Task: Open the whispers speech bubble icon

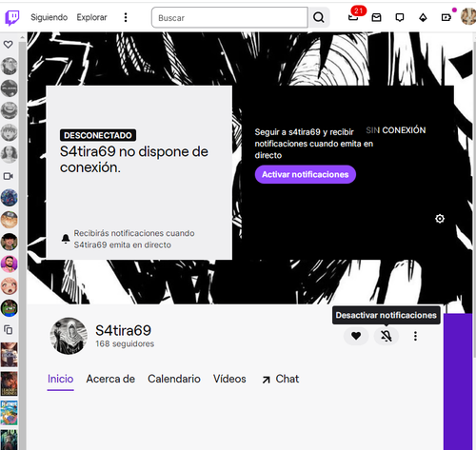Action: click(x=400, y=17)
